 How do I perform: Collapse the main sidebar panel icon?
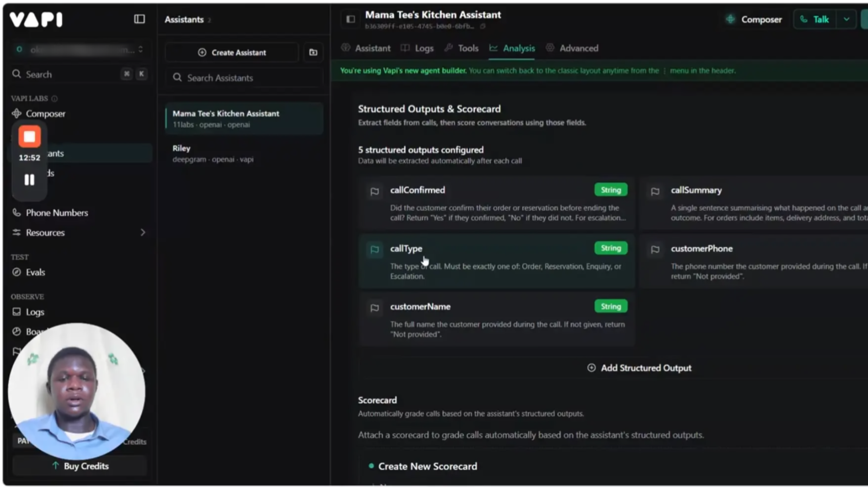[139, 19]
